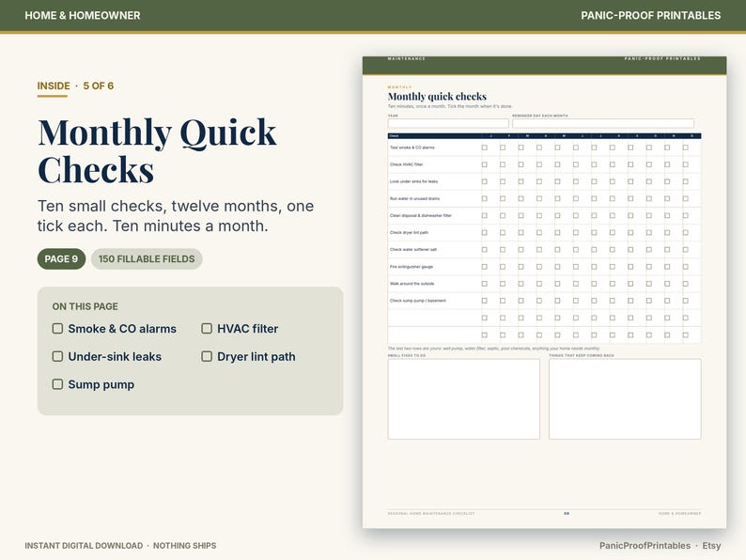
Task: Check January box for Test smoke & CO alarms
Action: coord(484,148)
